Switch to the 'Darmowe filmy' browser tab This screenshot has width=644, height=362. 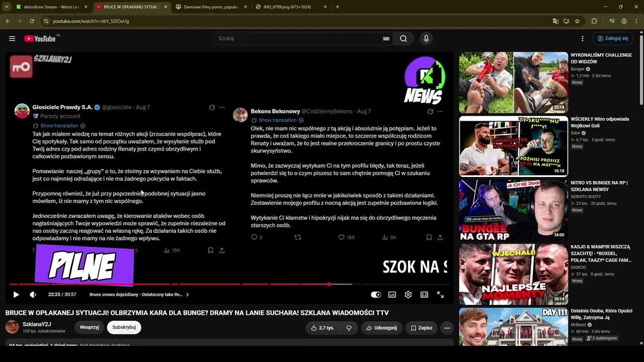211,7
